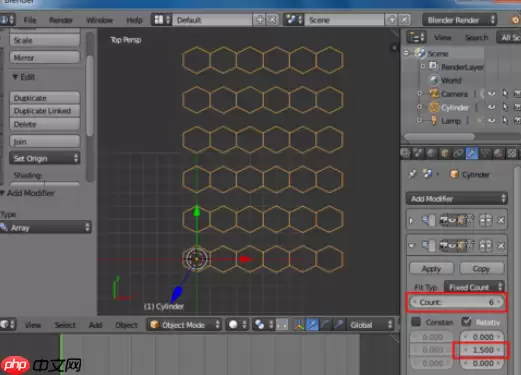Open the 3D View Object menu
The height and width of the screenshot is (375, 521).
pyautogui.click(x=126, y=325)
